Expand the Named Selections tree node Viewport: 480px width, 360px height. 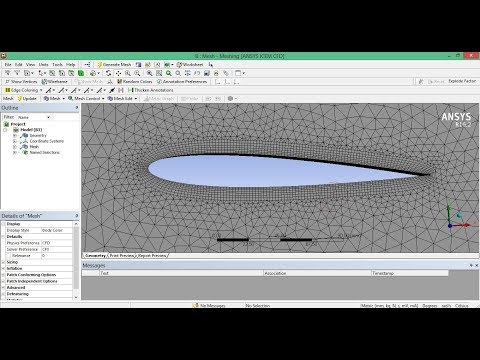tap(15, 153)
